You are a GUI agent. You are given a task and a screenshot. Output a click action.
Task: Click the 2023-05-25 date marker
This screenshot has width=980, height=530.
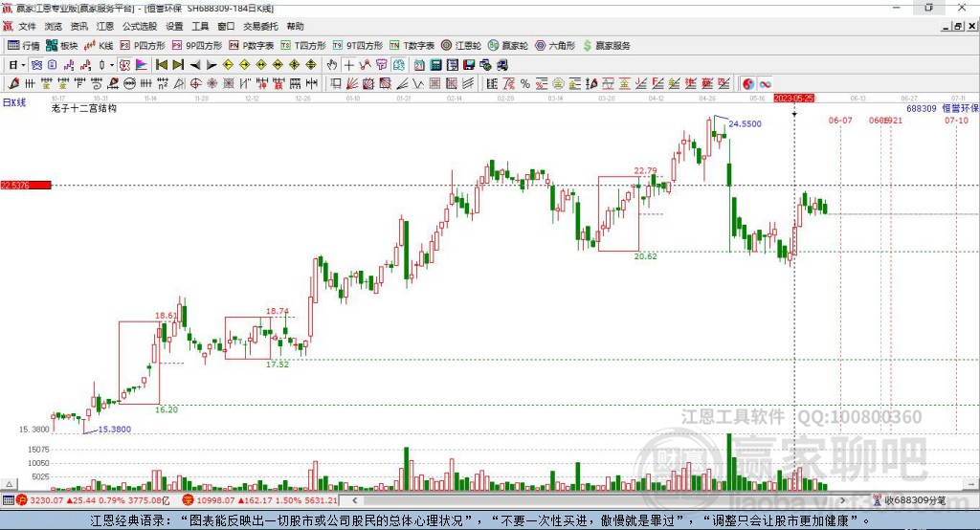[x=793, y=99]
